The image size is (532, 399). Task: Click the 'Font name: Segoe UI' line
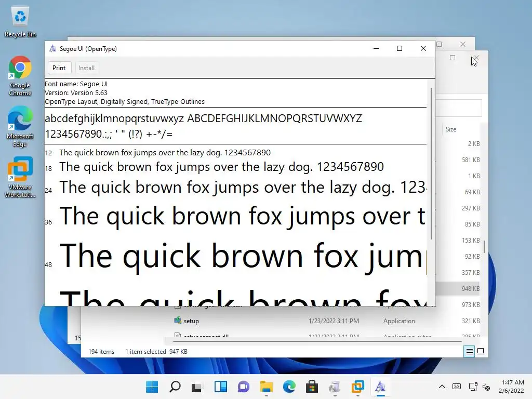pyautogui.click(x=76, y=84)
